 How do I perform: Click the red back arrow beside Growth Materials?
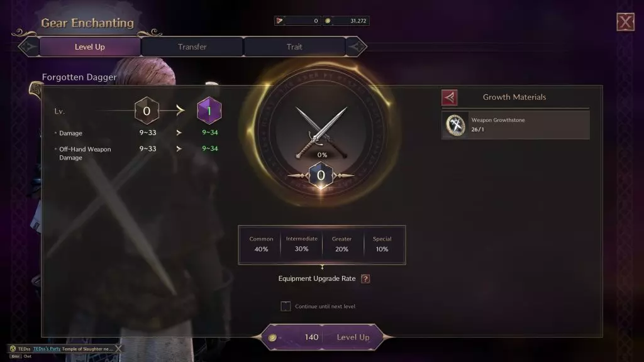[449, 97]
